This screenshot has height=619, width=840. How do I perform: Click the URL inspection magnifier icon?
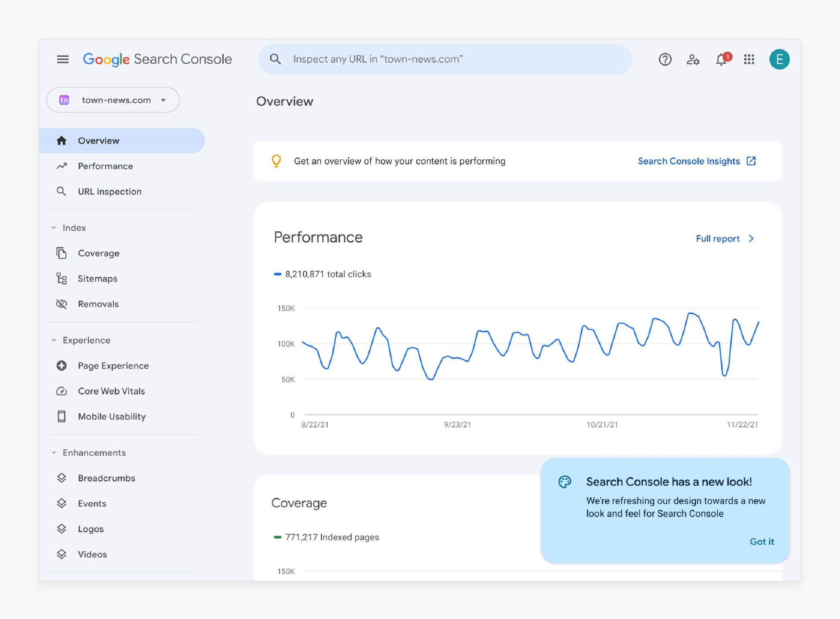pyautogui.click(x=62, y=191)
